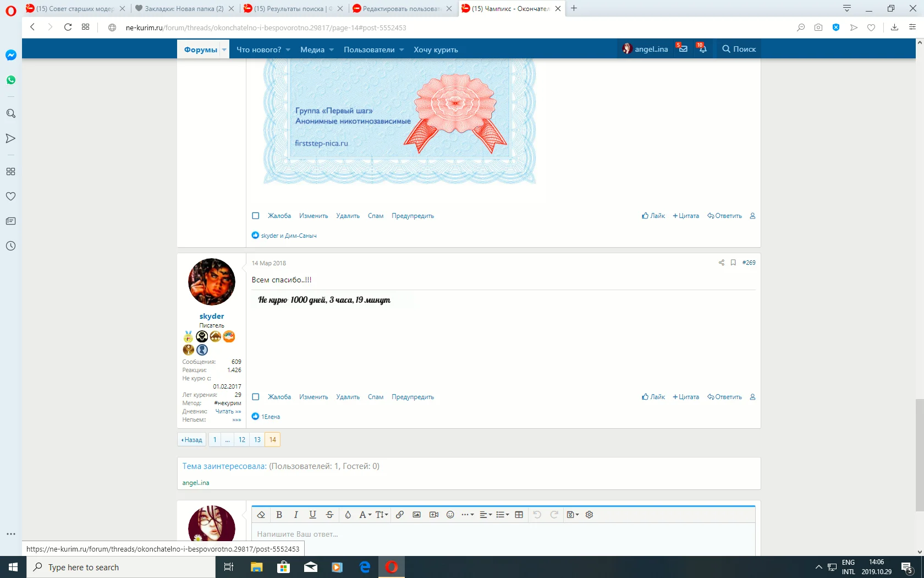Open Windows Start menu
This screenshot has height=578, width=924.
[x=13, y=567]
